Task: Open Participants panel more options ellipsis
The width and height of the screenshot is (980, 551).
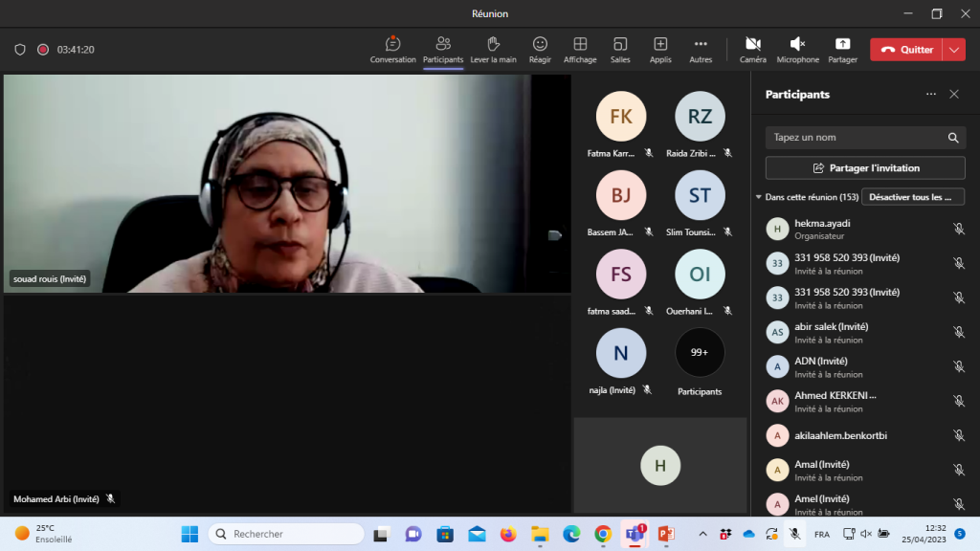Action: click(930, 95)
